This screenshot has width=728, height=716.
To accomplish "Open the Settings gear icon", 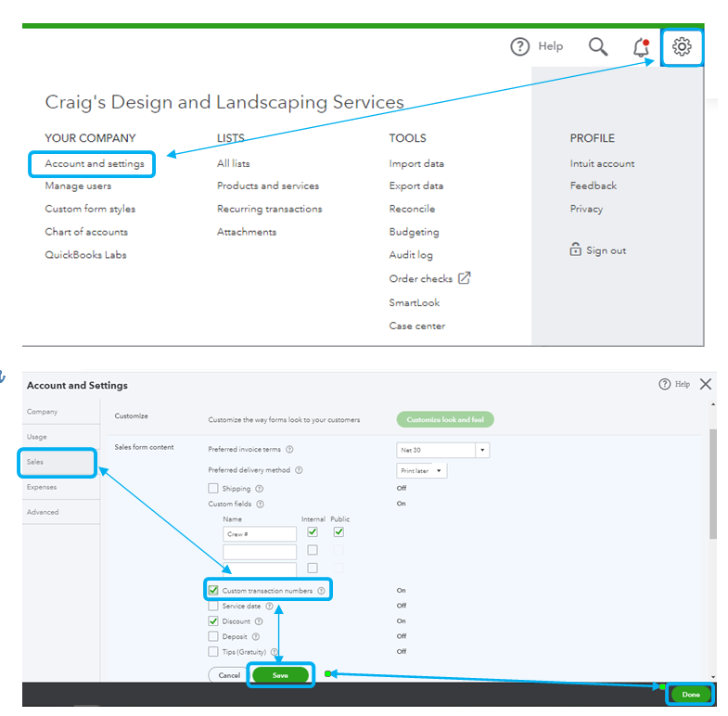I will pos(682,47).
